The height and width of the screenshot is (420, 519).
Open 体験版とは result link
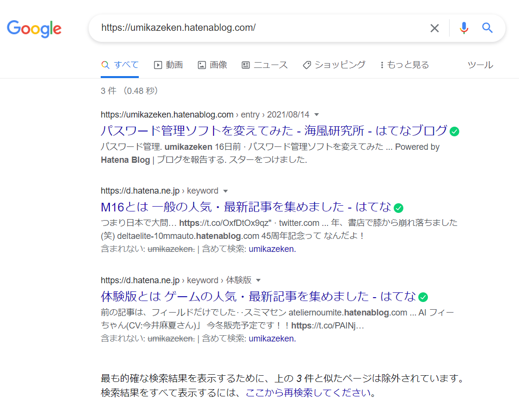pos(258,296)
